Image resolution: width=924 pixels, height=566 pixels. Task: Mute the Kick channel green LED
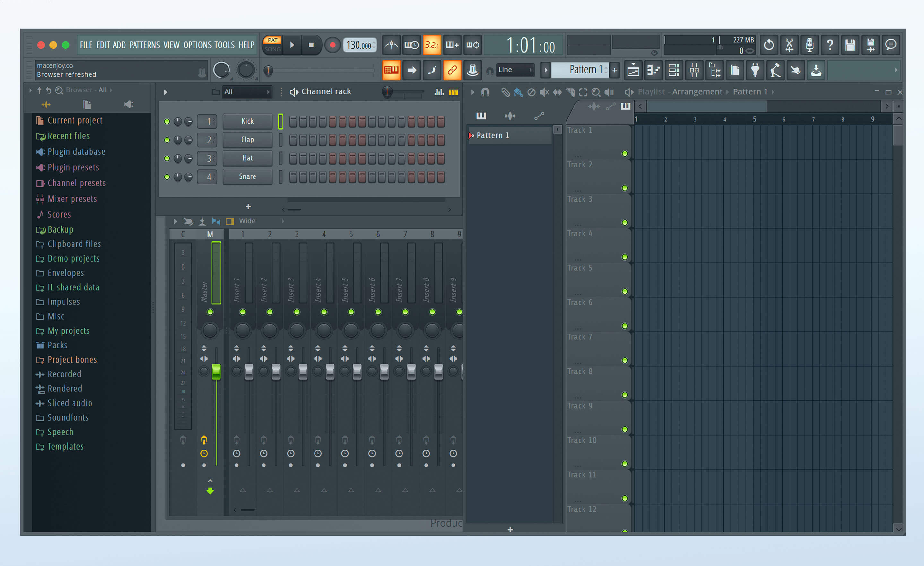coord(167,122)
